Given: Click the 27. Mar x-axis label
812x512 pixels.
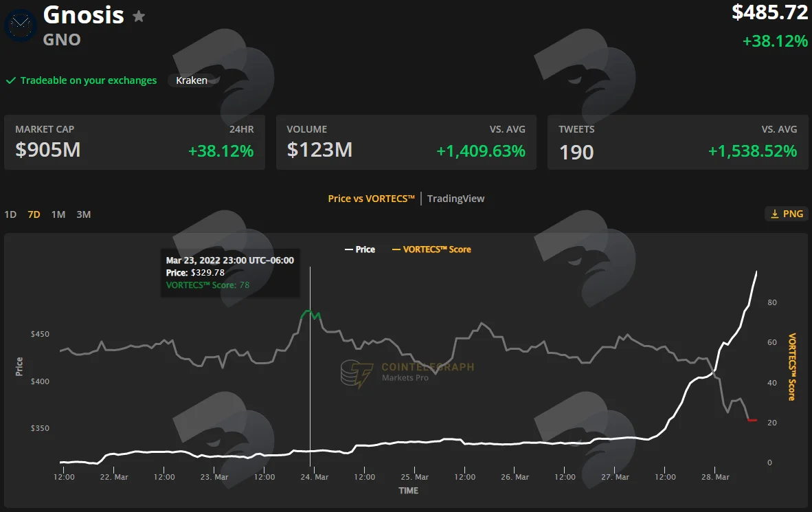Looking at the screenshot, I should click(x=616, y=477).
